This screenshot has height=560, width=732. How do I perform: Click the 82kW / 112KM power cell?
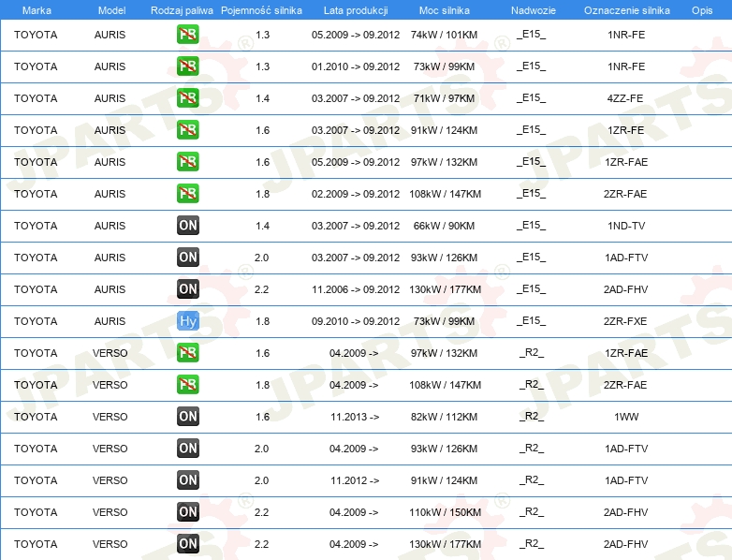444,417
